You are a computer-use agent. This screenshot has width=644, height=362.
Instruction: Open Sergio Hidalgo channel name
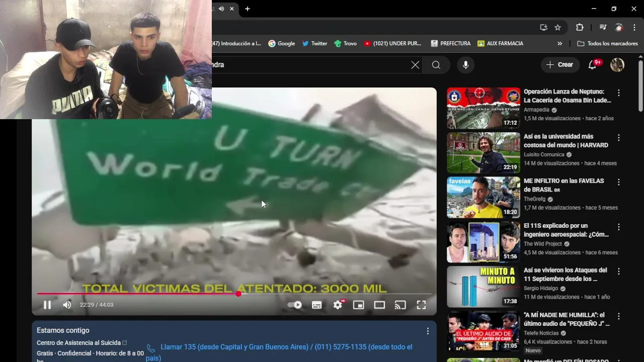point(541,289)
